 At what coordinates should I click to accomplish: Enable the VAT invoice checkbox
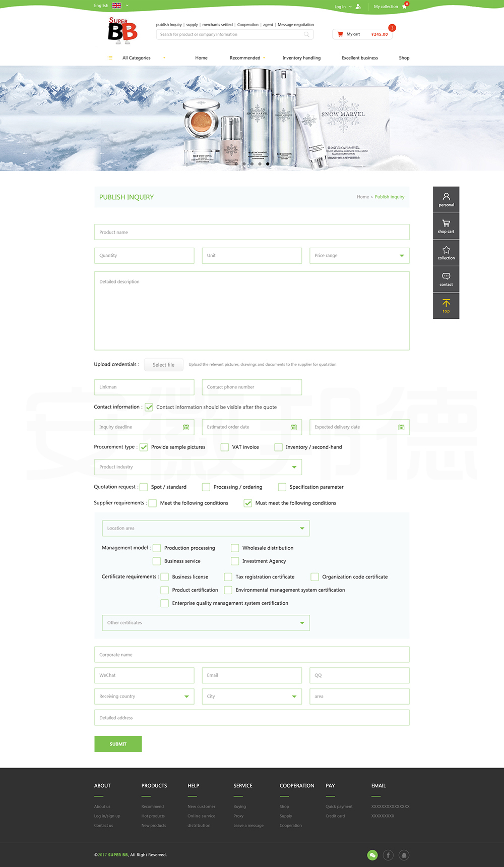(x=225, y=447)
